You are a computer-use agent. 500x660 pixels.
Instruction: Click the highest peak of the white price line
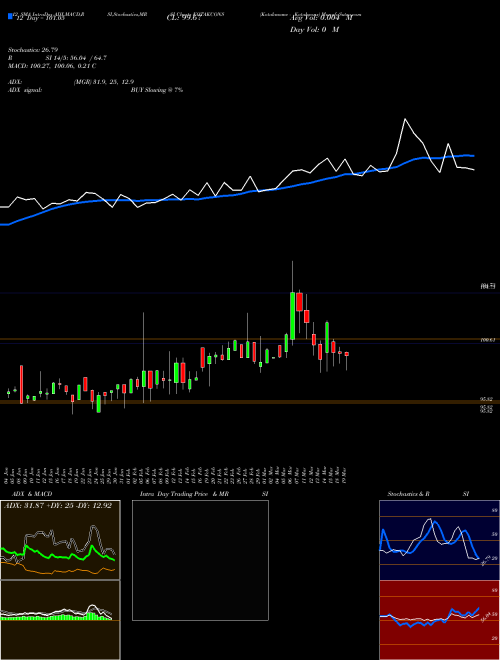pos(405,120)
